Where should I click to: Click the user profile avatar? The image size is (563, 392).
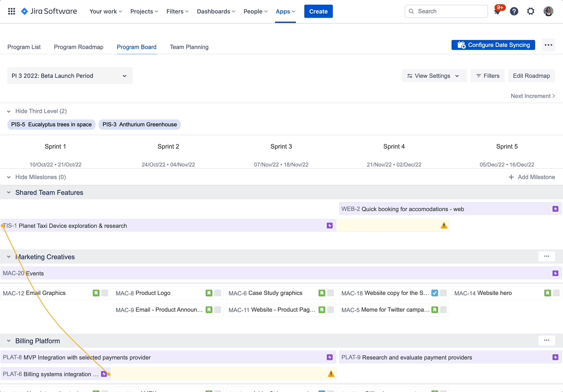tap(548, 11)
